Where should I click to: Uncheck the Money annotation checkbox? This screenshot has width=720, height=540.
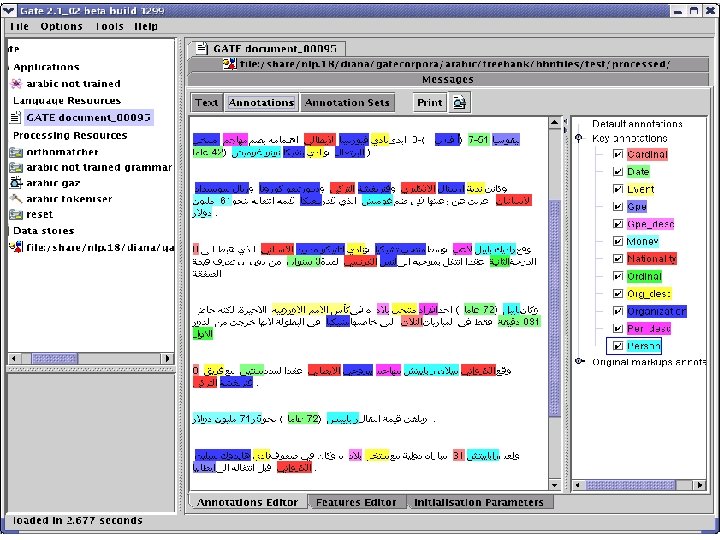point(618,242)
